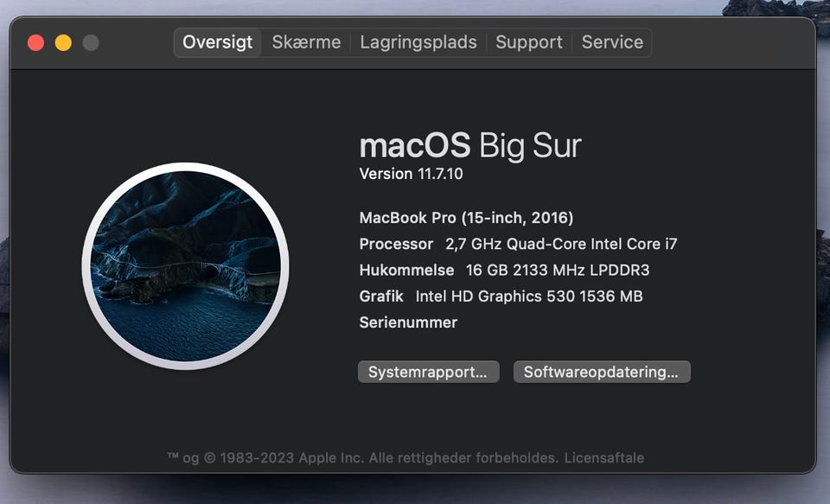Viewport: 830px width, 504px height.
Task: Close the window with the red button
Action: 36,42
